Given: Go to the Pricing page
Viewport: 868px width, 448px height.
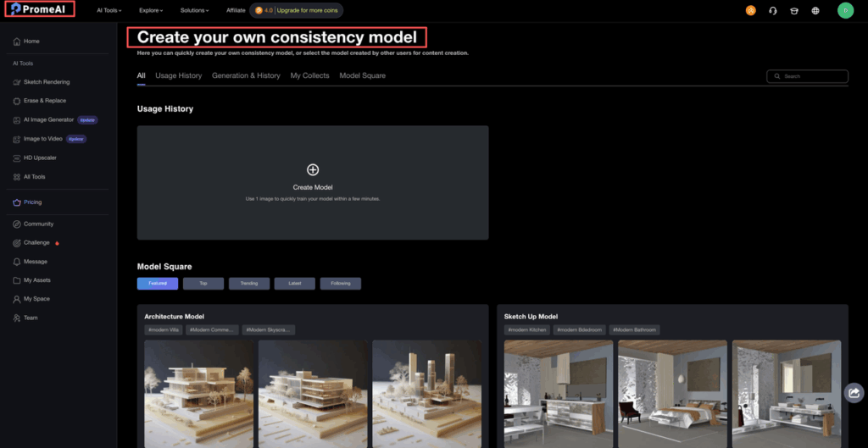Looking at the screenshot, I should tap(27, 202).
